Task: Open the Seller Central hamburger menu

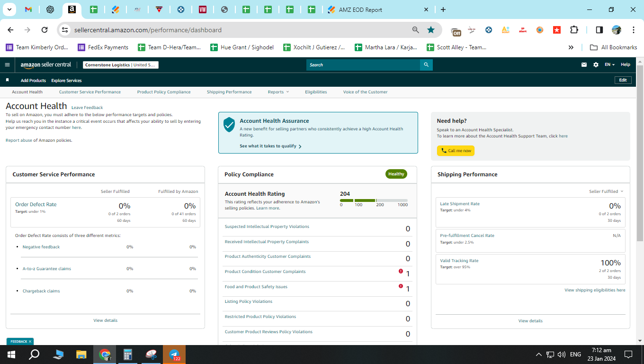Action: [7, 65]
